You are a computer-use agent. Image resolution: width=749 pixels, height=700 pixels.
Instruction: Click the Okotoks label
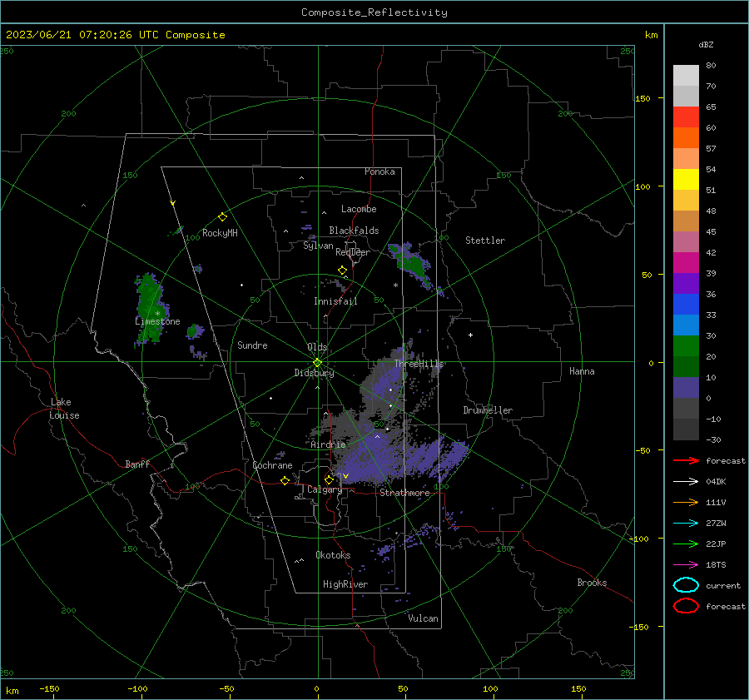[333, 555]
